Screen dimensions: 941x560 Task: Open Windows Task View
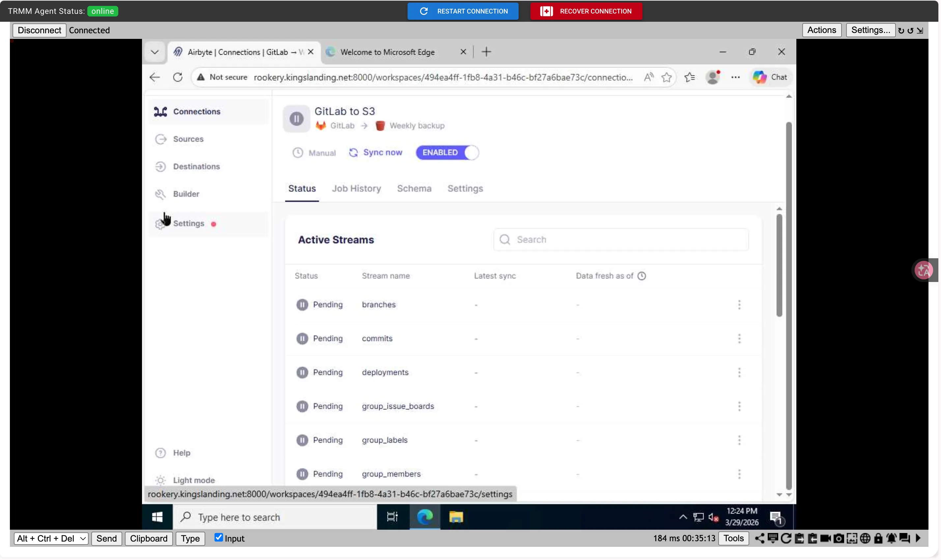tap(392, 517)
